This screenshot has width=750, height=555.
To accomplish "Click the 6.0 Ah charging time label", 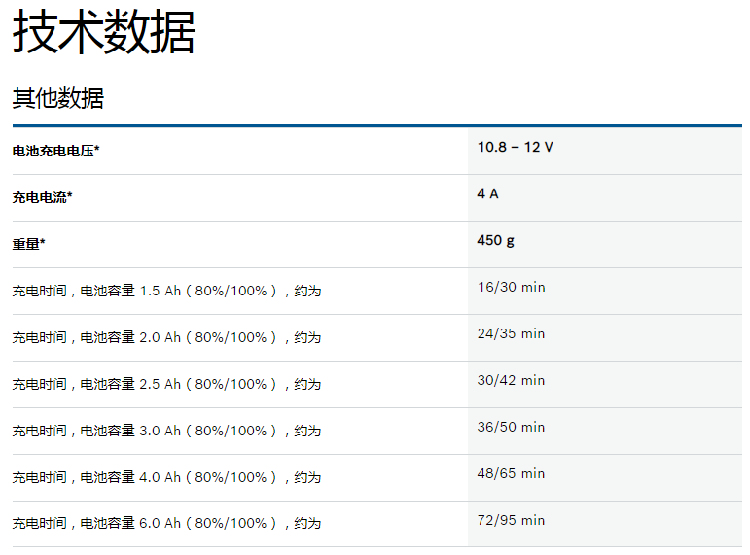I will pos(166,524).
